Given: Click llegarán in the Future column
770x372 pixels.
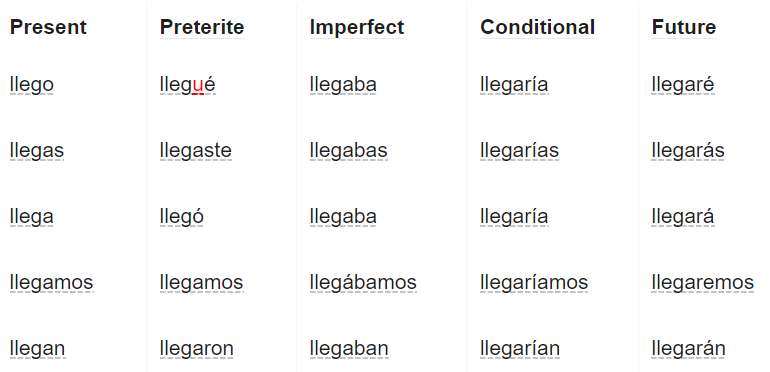Looking at the screenshot, I should (688, 349).
